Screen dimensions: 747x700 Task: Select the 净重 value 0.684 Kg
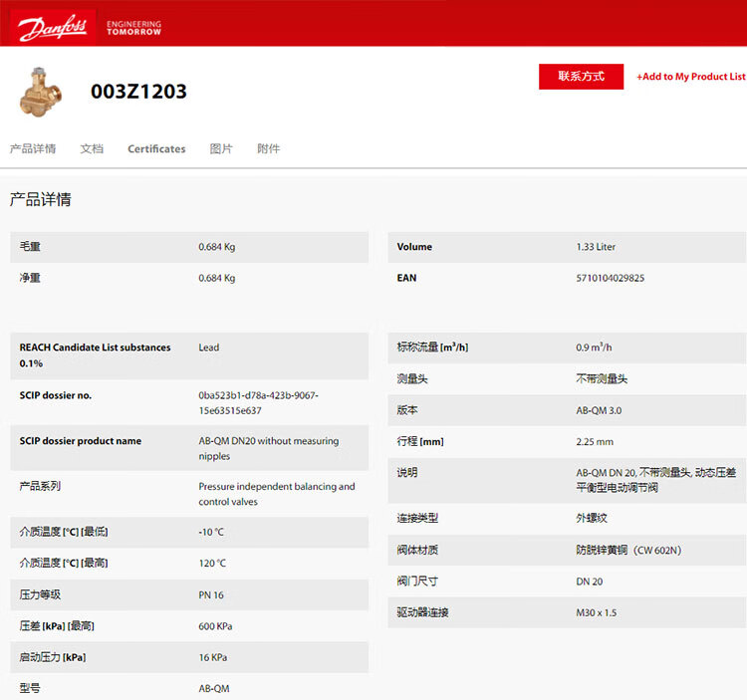point(217,278)
